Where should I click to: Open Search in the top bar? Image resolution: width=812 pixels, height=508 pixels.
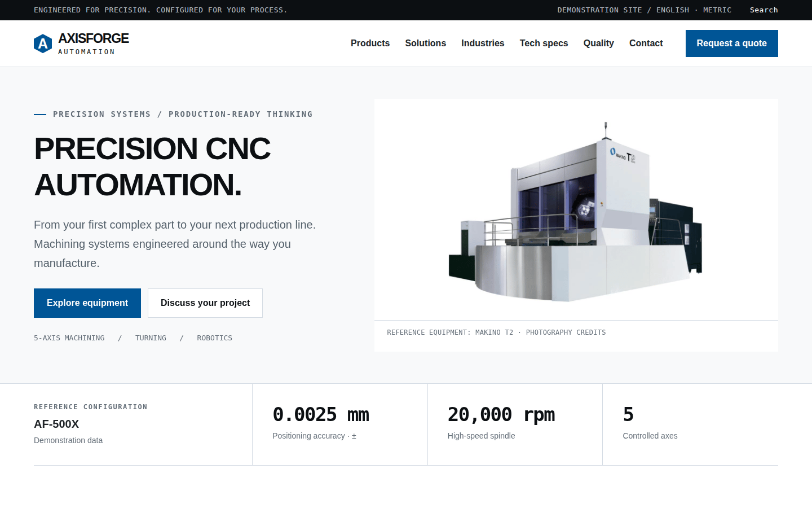coord(764,10)
